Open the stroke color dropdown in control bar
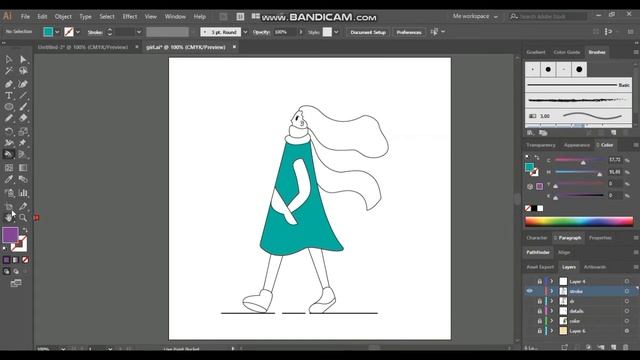The image size is (640, 360). tap(78, 32)
